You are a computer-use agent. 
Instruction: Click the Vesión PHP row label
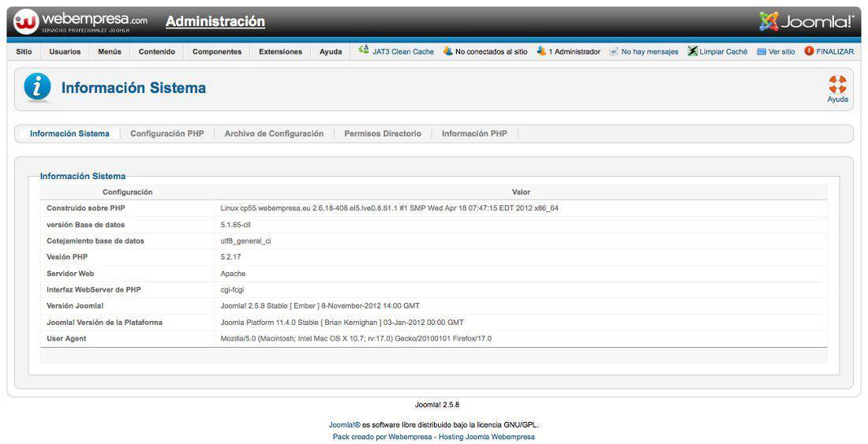(67, 257)
